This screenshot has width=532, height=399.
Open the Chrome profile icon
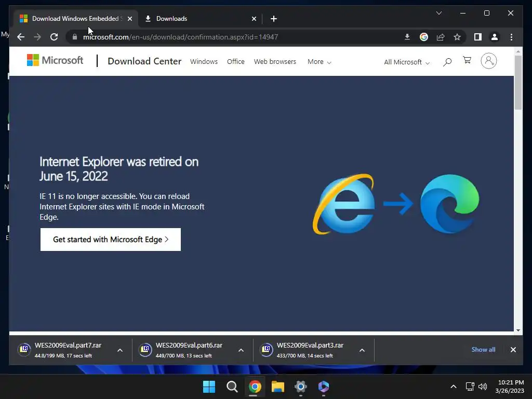[x=495, y=37]
